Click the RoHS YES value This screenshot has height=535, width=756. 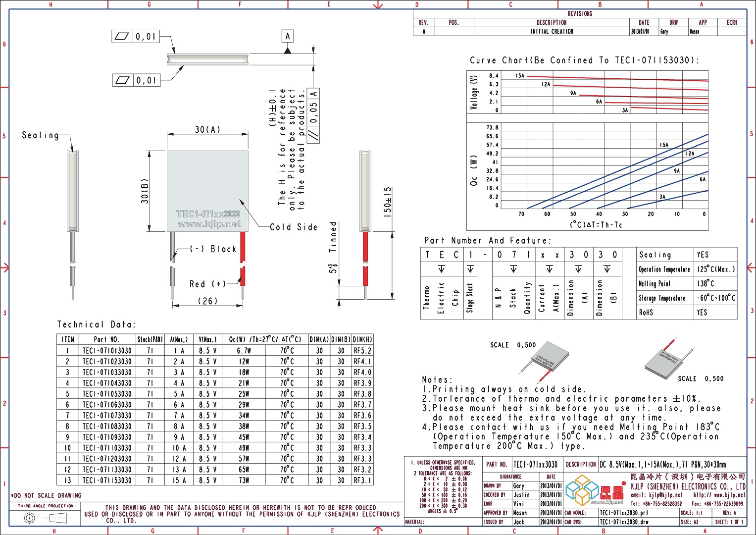[702, 313]
